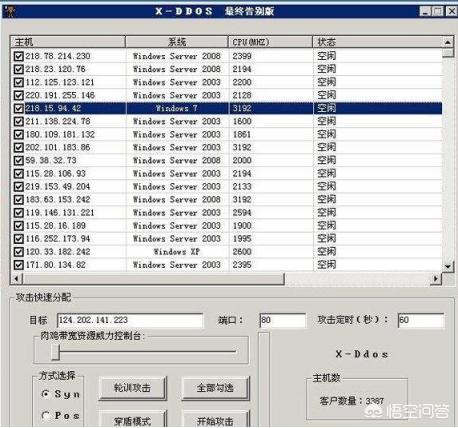Screen dimensions: 458x428
Task: Sort list by the CPU(MHZ) column header
Action: click(270, 42)
